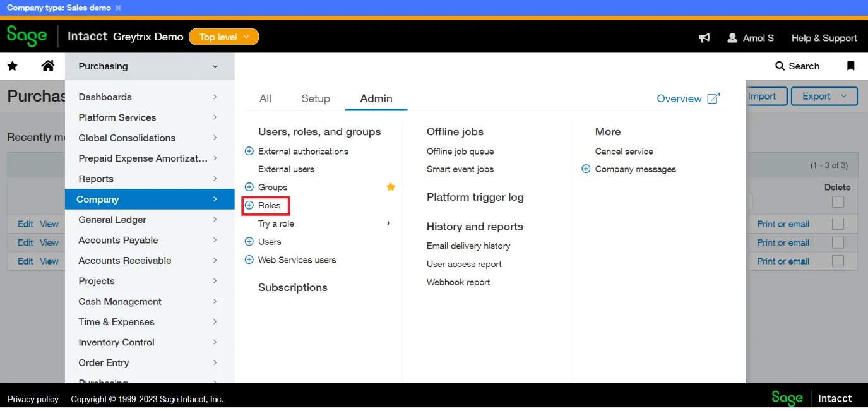Screen dimensions: 868x411
Task: Open Cancel service
Action: 624,152
